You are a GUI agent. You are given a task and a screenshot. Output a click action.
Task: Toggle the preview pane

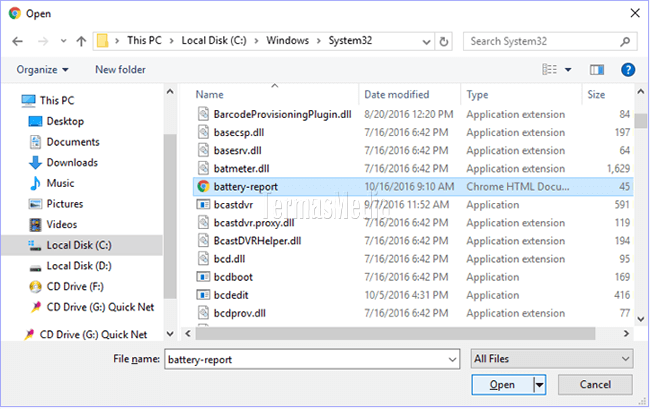click(x=597, y=70)
